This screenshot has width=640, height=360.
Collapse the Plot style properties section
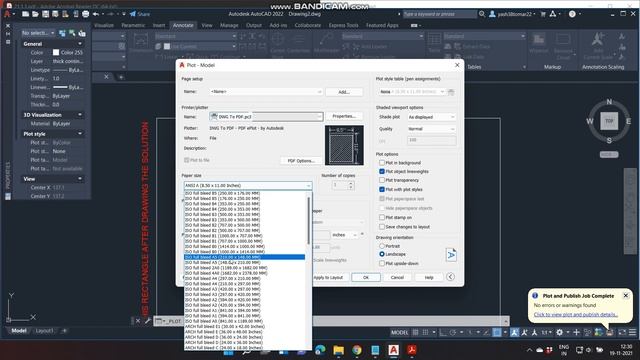click(80, 134)
